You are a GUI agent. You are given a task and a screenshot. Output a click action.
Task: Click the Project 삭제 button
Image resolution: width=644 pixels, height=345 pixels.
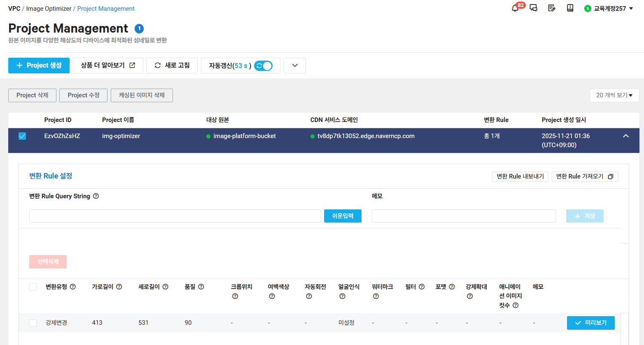pos(33,95)
